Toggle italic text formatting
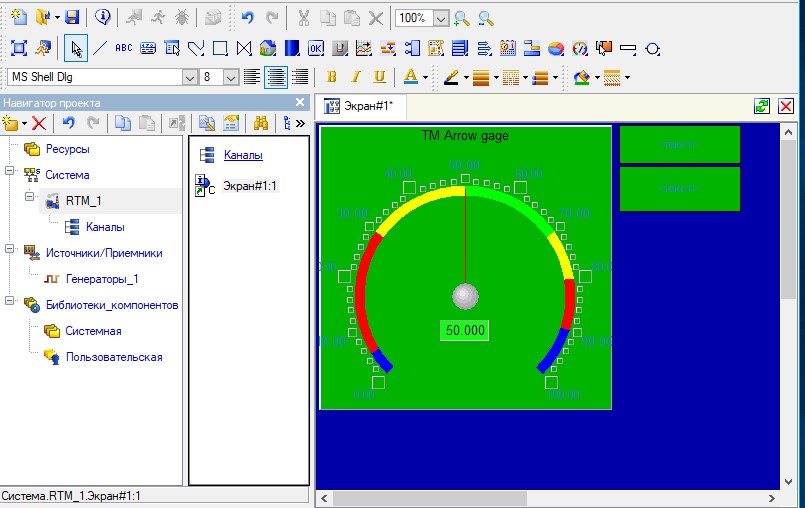Screen dimensions: 805x508 point(356,77)
